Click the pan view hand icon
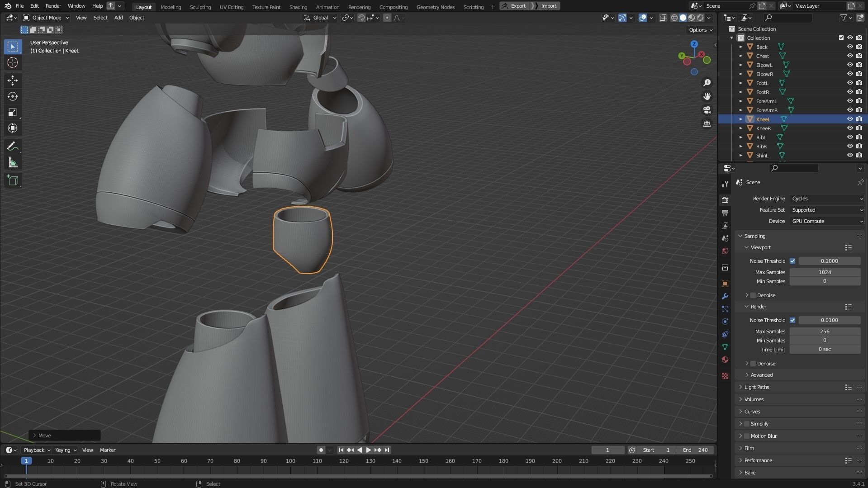This screenshot has height=488, width=868. [x=707, y=96]
